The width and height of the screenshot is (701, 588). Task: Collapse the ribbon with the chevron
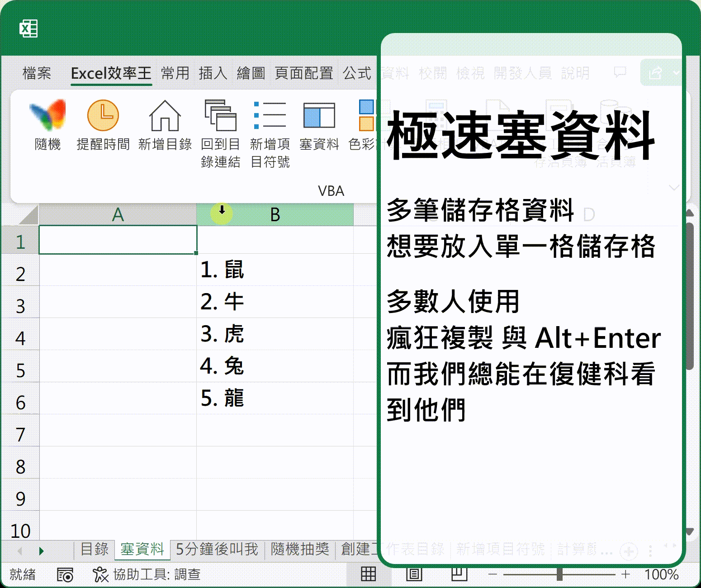(674, 188)
